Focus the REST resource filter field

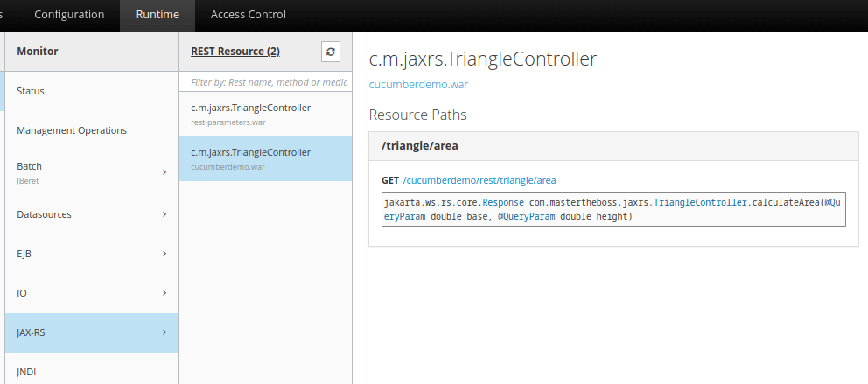(x=266, y=82)
